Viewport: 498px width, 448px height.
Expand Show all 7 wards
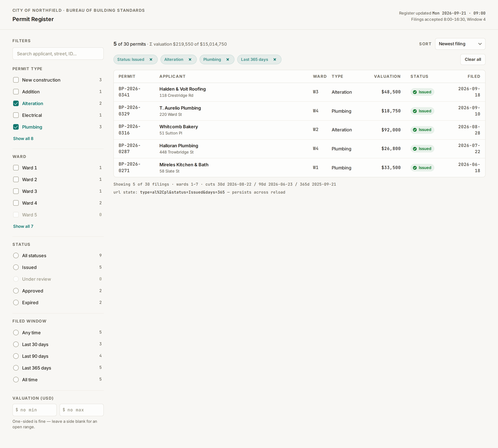click(x=23, y=226)
